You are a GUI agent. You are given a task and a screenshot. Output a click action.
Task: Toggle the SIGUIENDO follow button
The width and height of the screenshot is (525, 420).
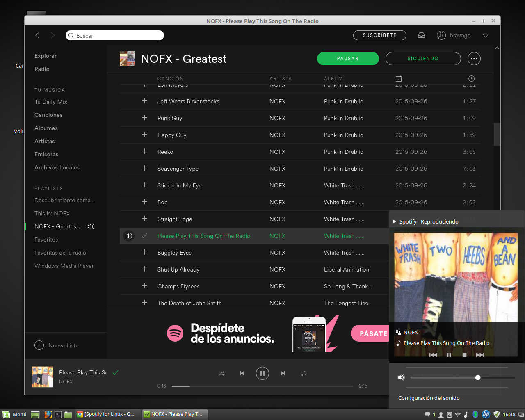tap(423, 59)
